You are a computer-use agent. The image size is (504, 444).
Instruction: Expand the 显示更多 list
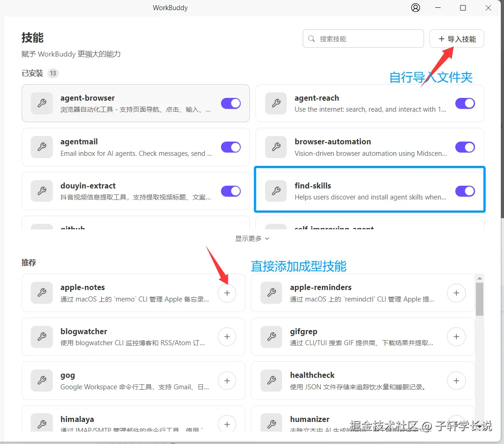coord(252,239)
